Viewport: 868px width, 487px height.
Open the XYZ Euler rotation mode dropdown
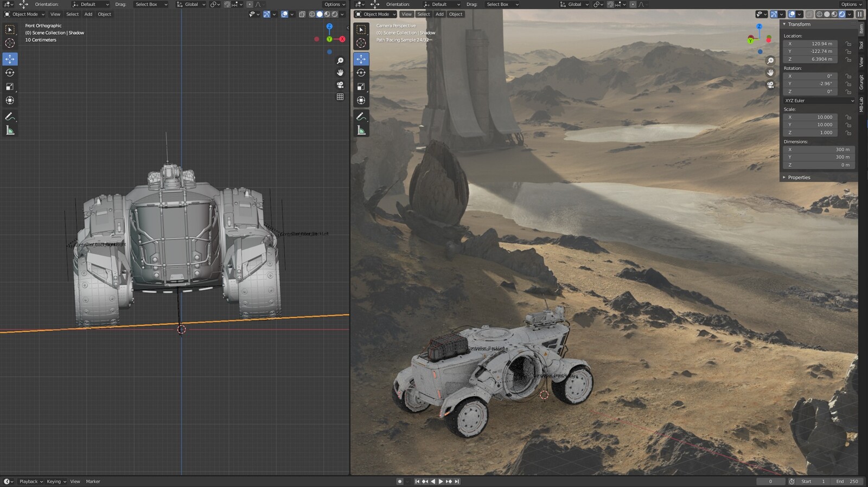pyautogui.click(x=819, y=101)
